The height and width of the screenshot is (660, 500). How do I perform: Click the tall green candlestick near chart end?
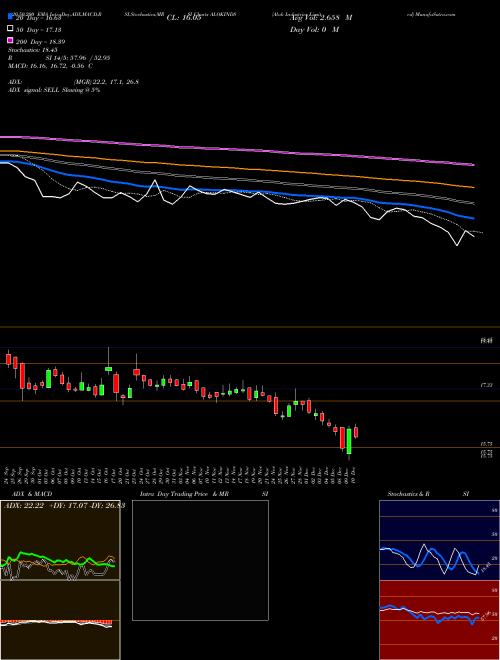click(349, 441)
